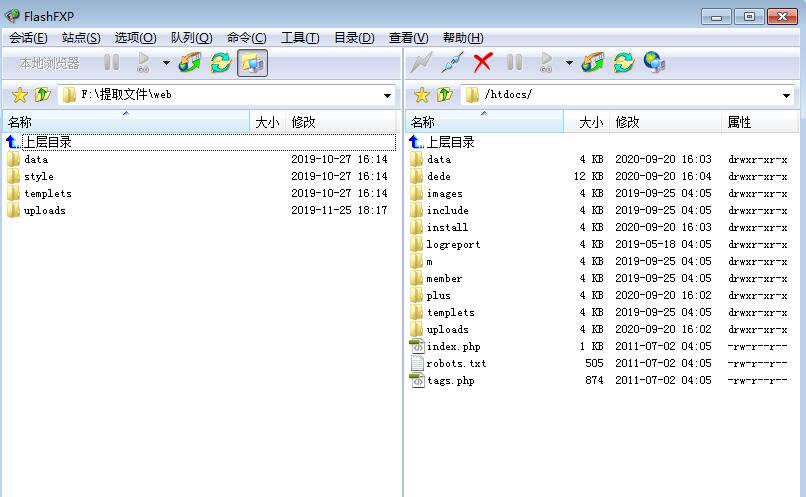
Task: Select the remote robots.txt file
Action: pos(456,363)
